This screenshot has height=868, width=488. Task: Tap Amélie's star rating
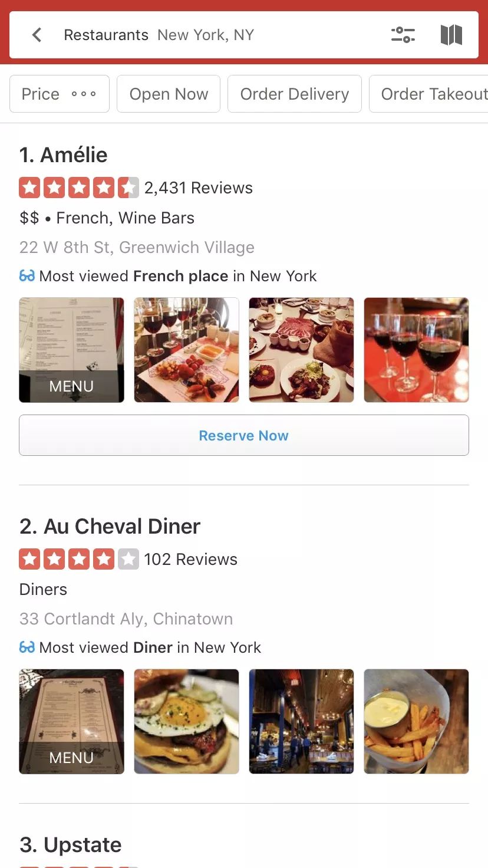point(79,188)
